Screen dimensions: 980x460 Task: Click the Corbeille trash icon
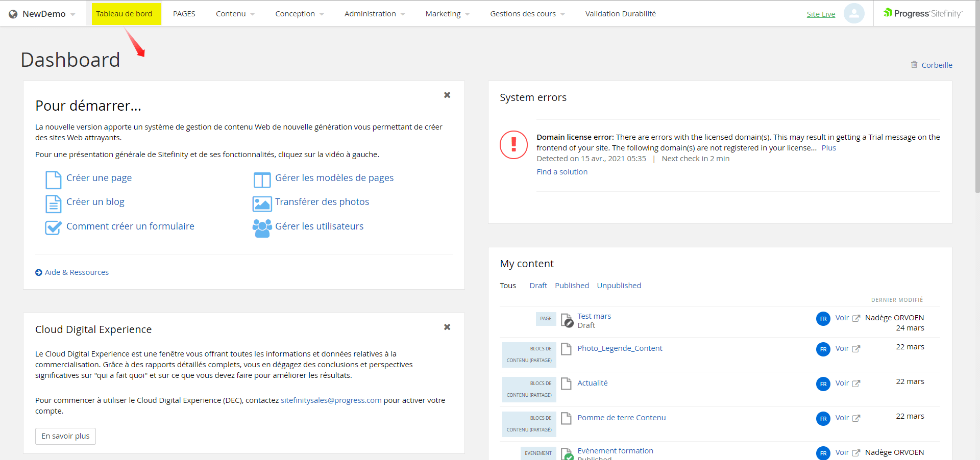[x=914, y=65]
